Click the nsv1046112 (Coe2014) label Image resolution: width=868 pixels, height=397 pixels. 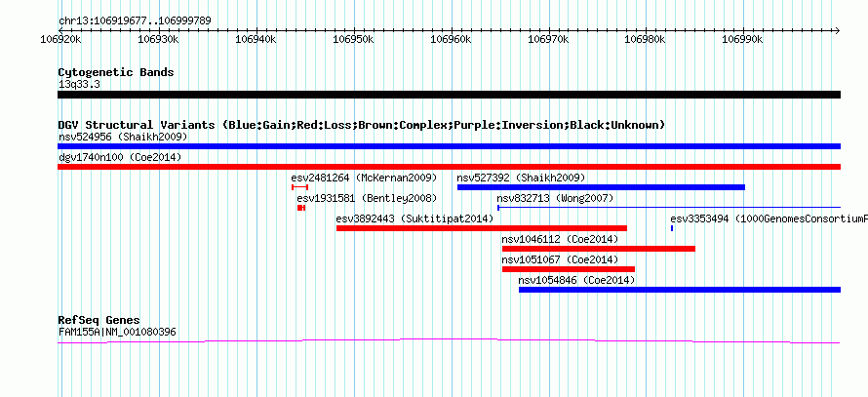[560, 239]
